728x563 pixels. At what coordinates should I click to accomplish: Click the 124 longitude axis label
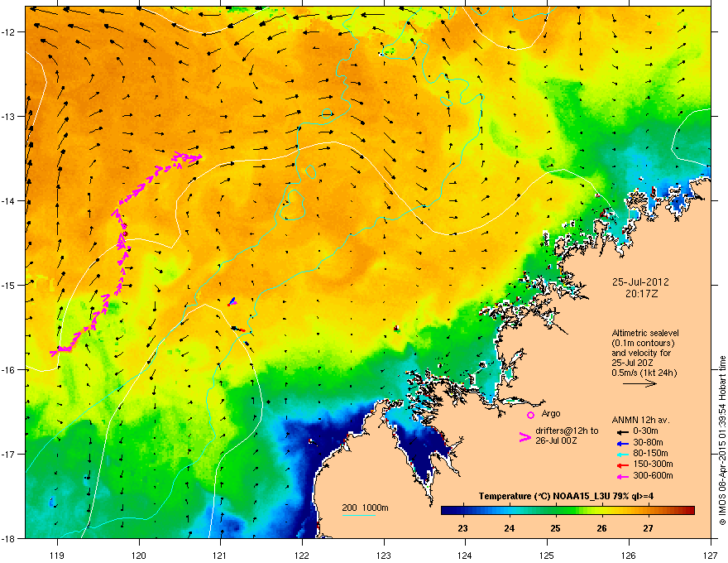pyautogui.click(x=465, y=556)
